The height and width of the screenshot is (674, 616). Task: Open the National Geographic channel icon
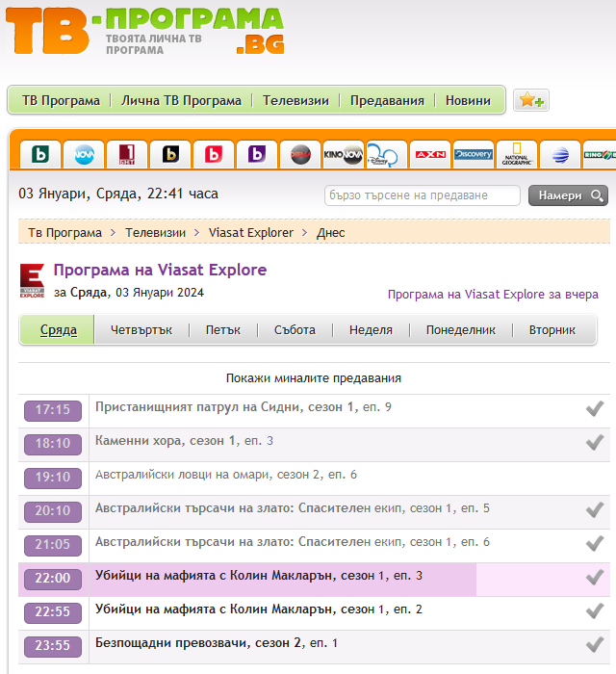517,154
